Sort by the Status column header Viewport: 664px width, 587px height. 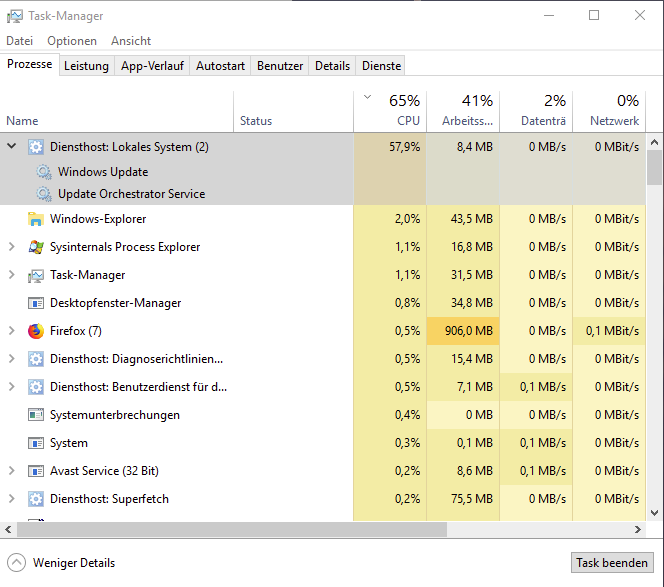tap(293, 112)
